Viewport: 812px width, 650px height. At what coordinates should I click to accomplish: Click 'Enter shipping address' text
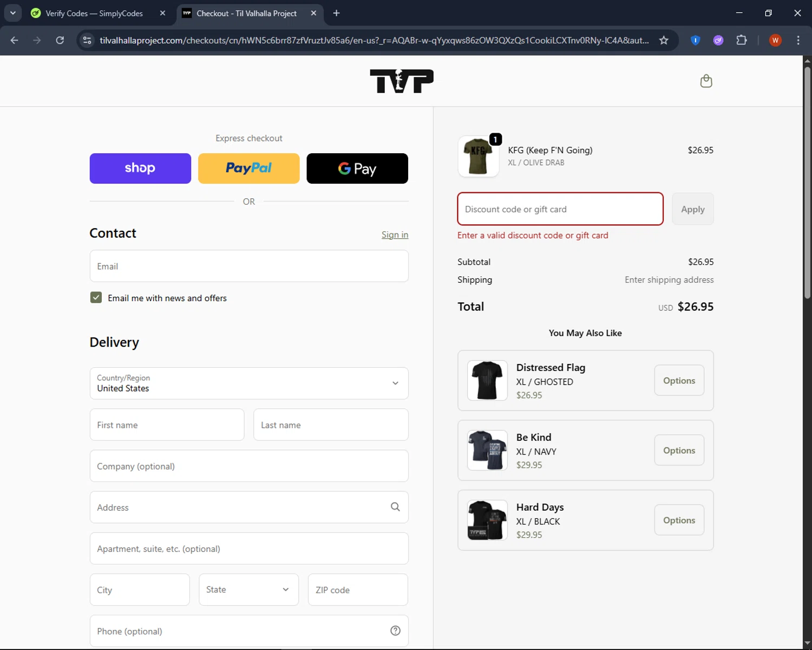tap(669, 279)
